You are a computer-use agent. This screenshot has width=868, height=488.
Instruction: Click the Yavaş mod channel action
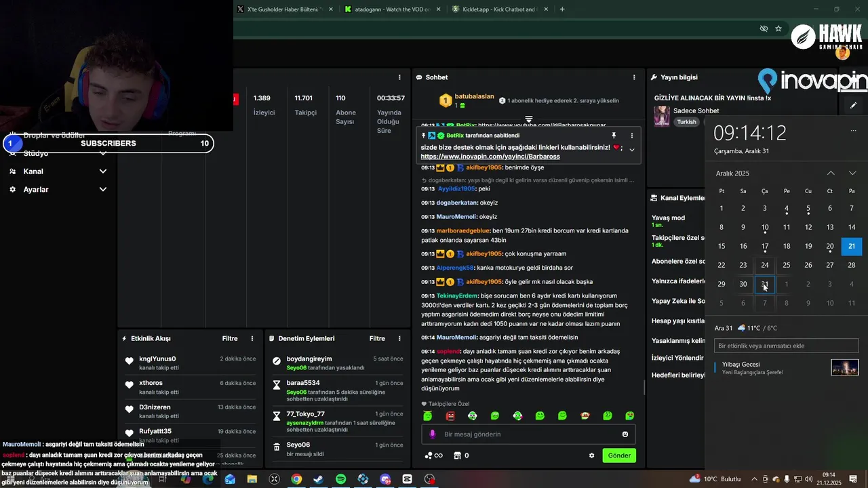(x=669, y=221)
